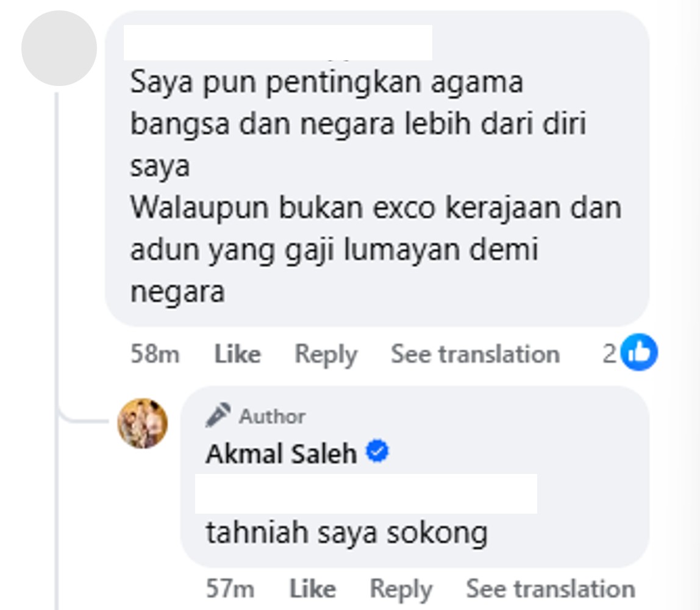See translation of the first comment

point(476,354)
